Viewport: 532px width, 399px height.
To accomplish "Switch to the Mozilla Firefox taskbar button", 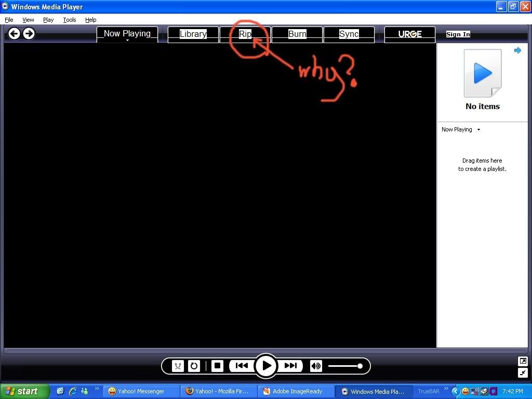I will coord(219,391).
